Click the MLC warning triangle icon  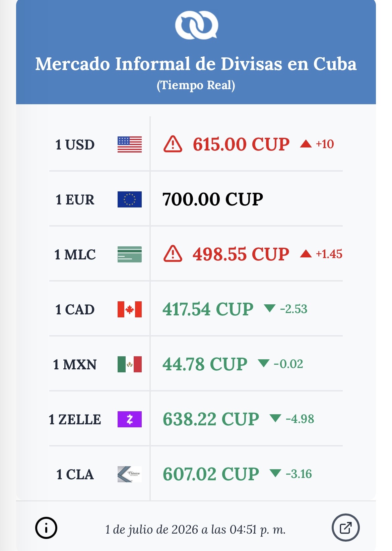tap(173, 254)
